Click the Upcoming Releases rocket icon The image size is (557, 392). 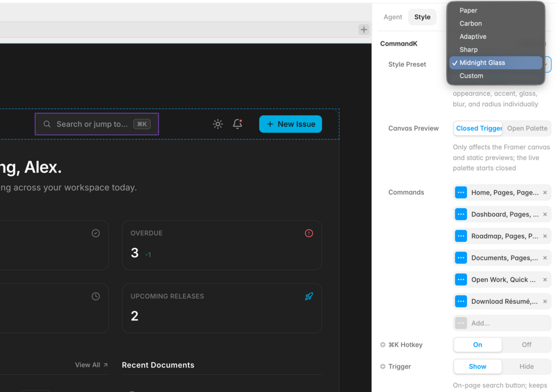(309, 296)
